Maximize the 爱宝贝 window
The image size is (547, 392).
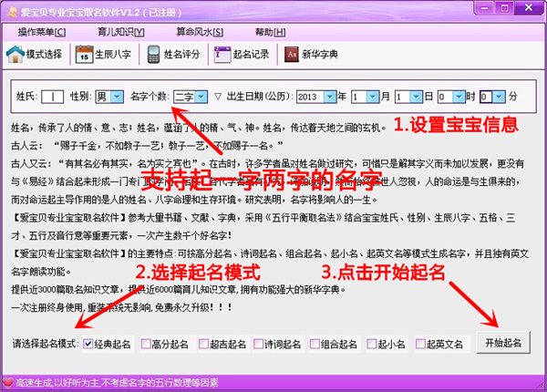(x=505, y=8)
